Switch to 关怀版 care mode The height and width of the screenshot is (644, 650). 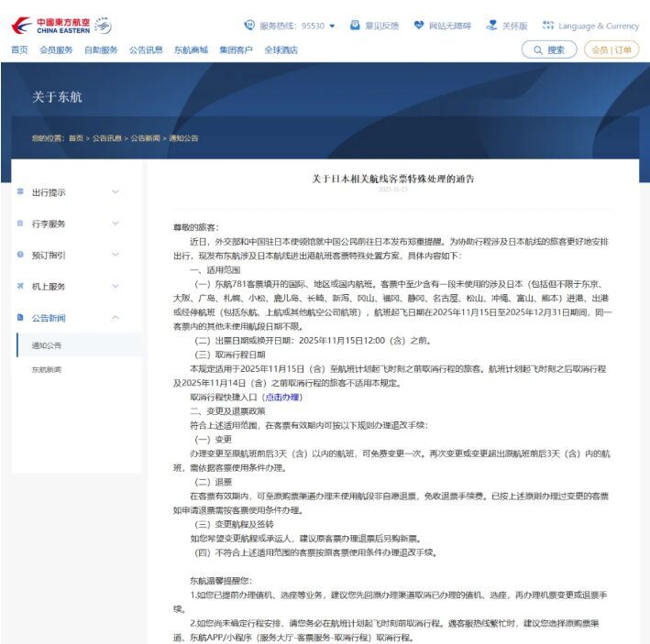pos(492,26)
